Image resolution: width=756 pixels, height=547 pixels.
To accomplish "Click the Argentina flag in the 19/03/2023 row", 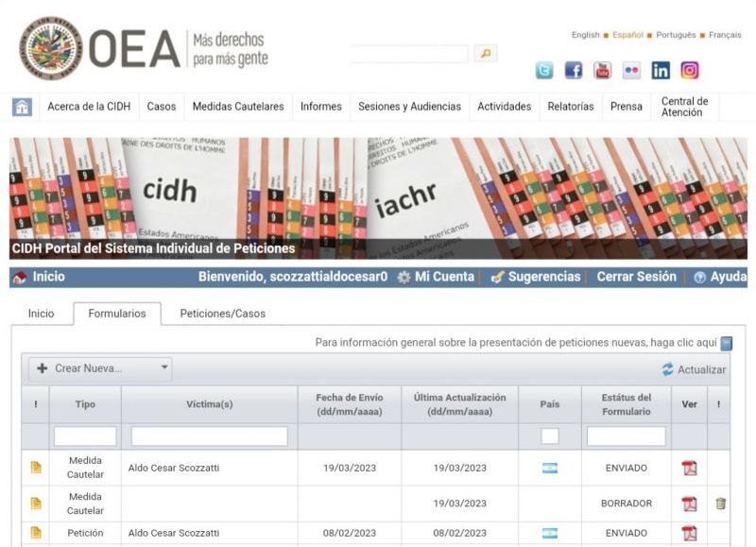I will point(550,468).
